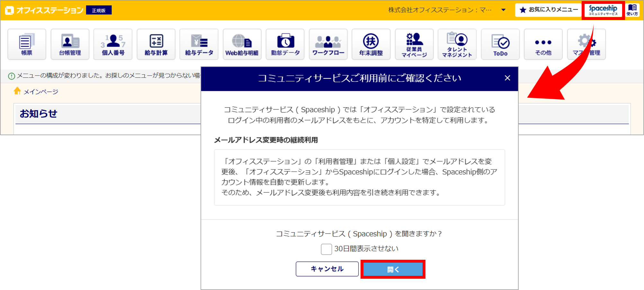Image resolution: width=644 pixels, height=290 pixels.
Task: Open the ワークフロー menu icon
Action: pyautogui.click(x=328, y=44)
